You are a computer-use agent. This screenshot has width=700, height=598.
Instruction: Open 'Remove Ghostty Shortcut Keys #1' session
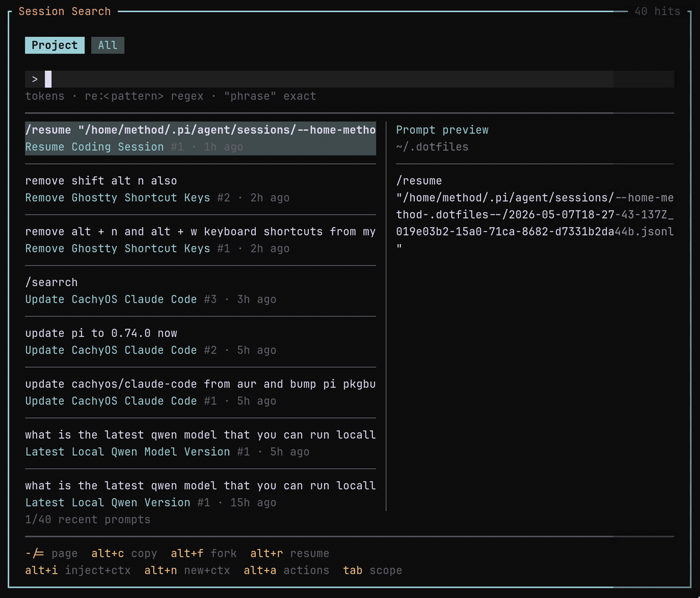[x=157, y=249]
